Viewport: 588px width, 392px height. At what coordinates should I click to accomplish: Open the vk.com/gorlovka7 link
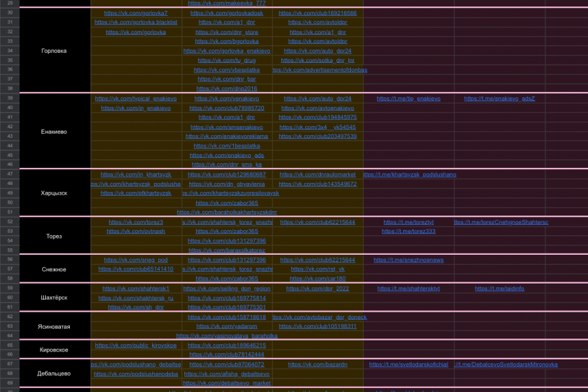click(x=136, y=13)
